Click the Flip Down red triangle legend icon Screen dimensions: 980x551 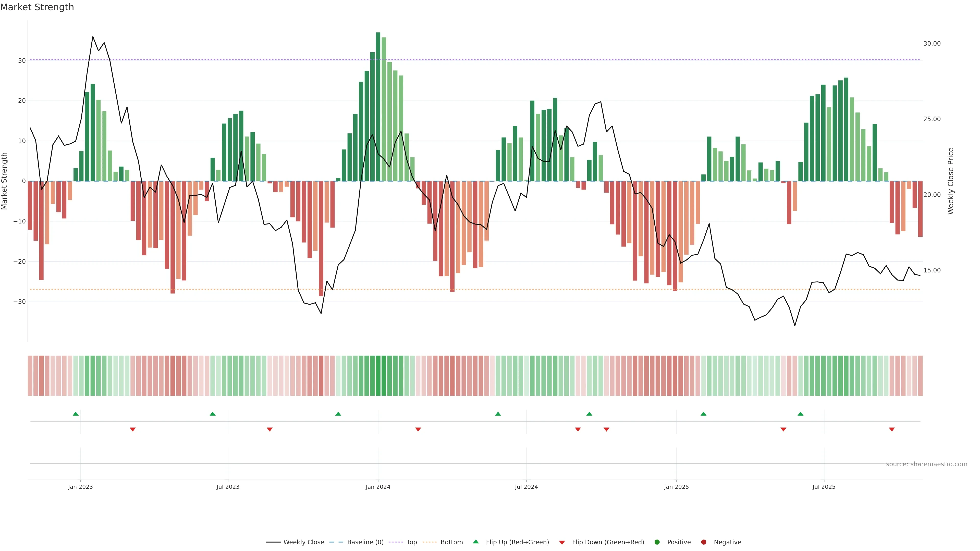coord(562,543)
